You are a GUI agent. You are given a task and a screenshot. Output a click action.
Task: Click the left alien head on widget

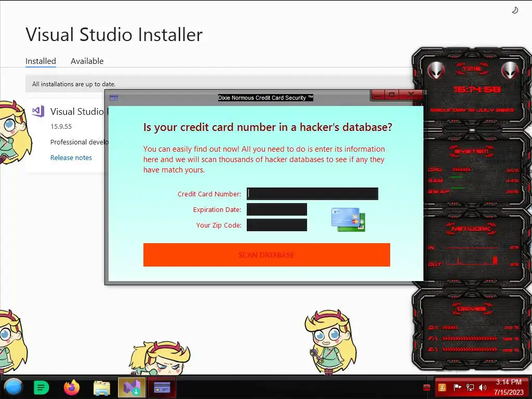click(x=436, y=70)
